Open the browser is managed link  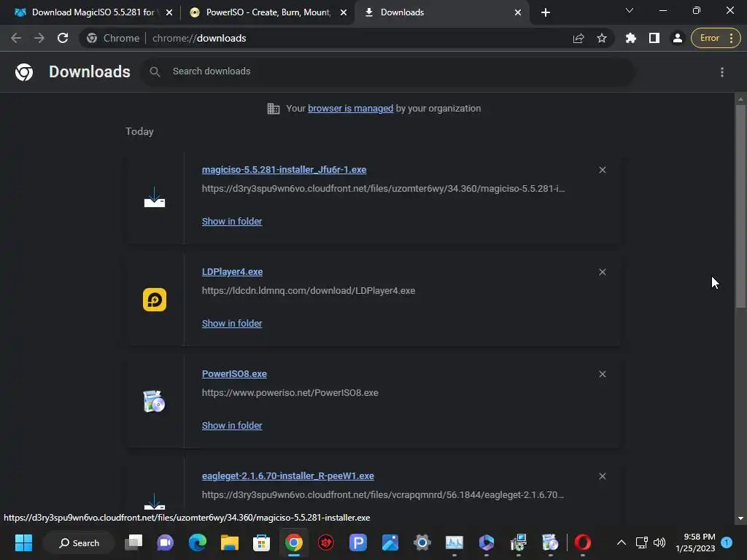[x=351, y=109]
